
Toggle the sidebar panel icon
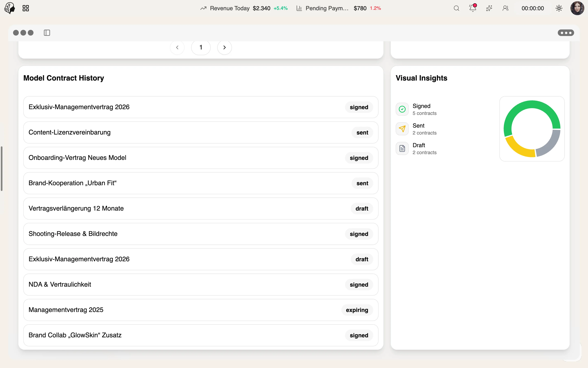pos(47,33)
